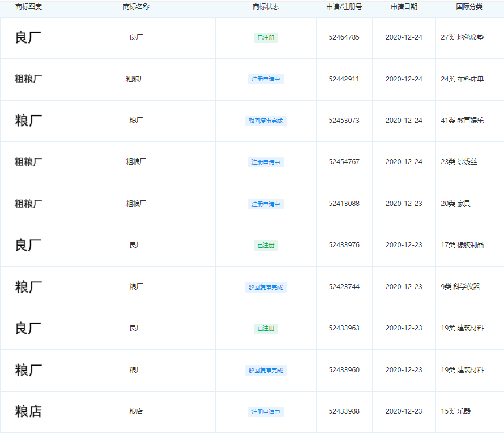The height and width of the screenshot is (434, 504).
Task: Select registration number 52453073
Action: [344, 121]
